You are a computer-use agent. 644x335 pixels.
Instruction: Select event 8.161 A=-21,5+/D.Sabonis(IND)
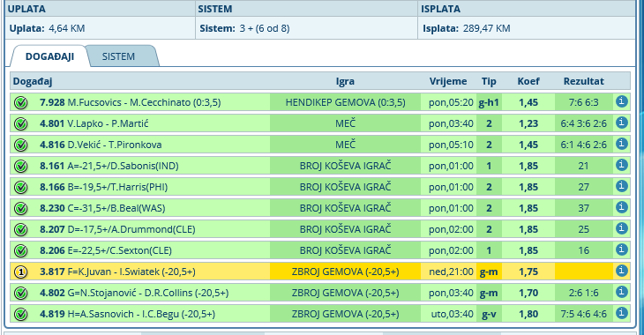pyautogui.click(x=109, y=166)
